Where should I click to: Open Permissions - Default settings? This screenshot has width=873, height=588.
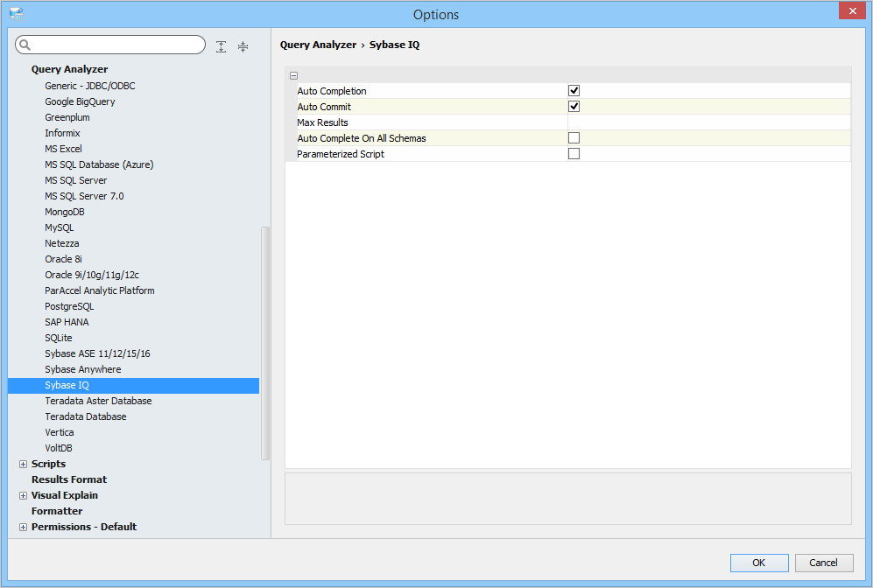pyautogui.click(x=83, y=527)
